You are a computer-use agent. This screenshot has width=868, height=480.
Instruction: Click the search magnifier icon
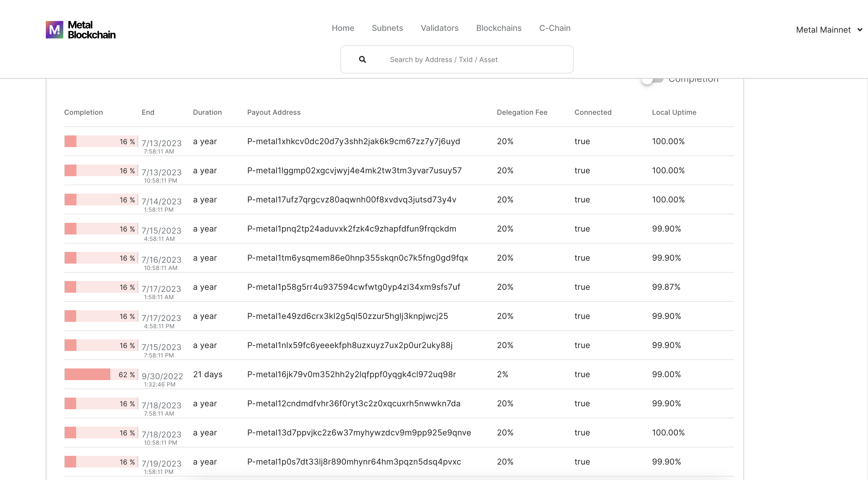click(362, 60)
